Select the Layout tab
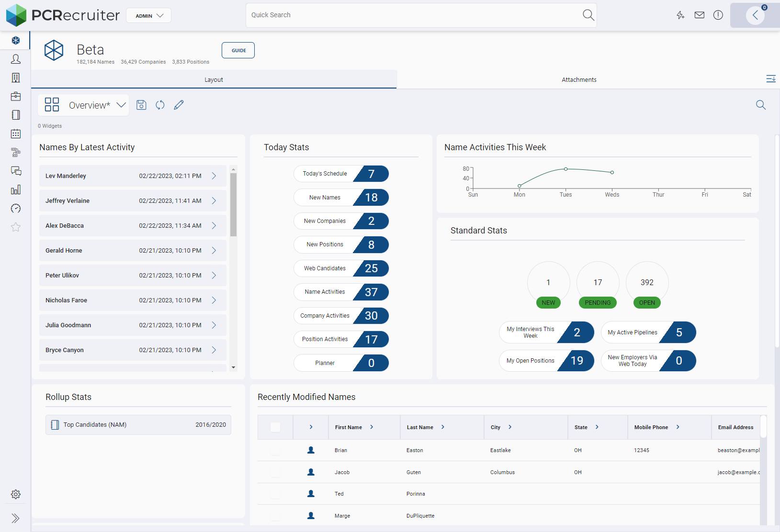 coord(214,80)
